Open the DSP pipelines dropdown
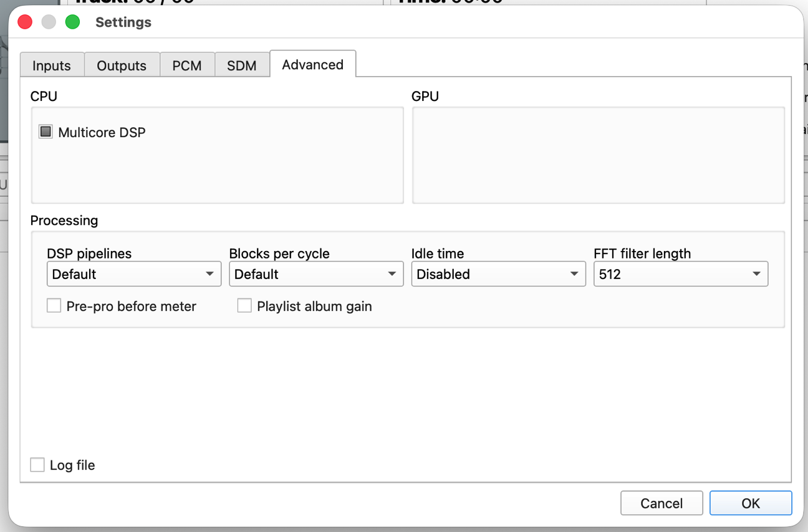The height and width of the screenshot is (532, 808). click(134, 274)
